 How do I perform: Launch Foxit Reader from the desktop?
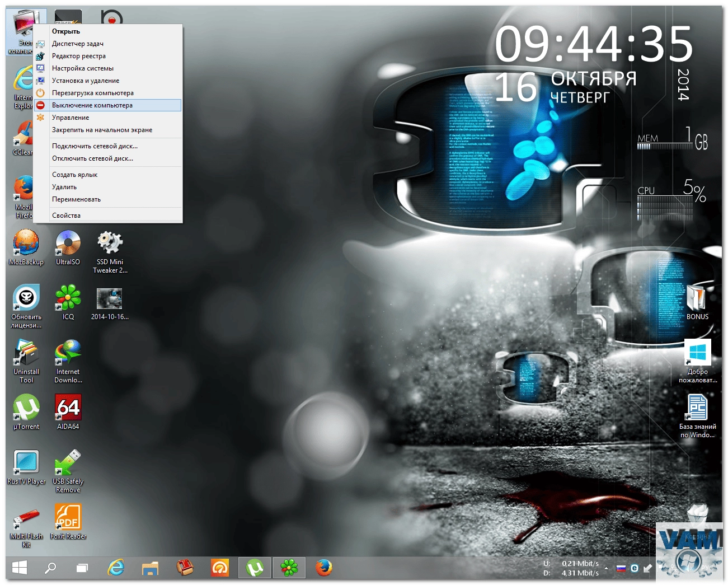68,522
